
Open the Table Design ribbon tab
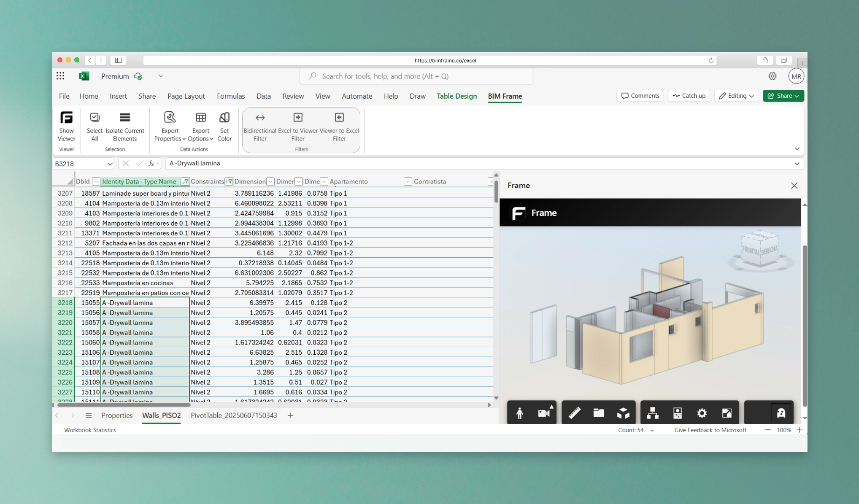457,96
